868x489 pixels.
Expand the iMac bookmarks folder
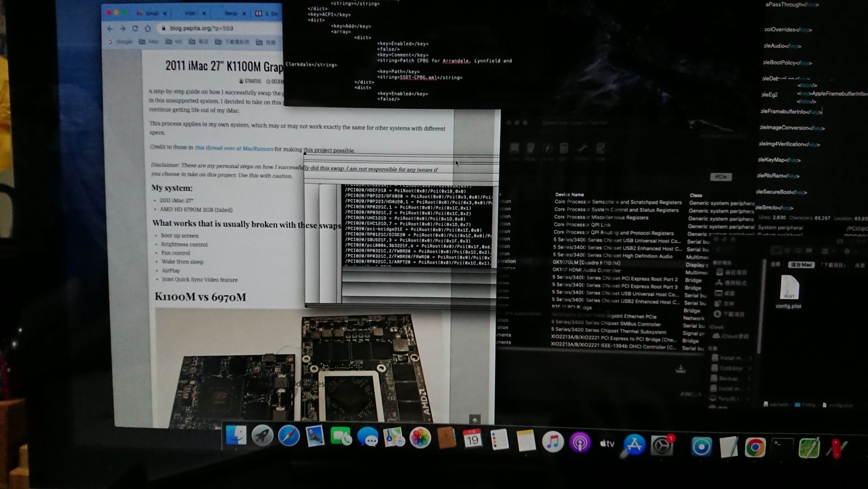149,42
